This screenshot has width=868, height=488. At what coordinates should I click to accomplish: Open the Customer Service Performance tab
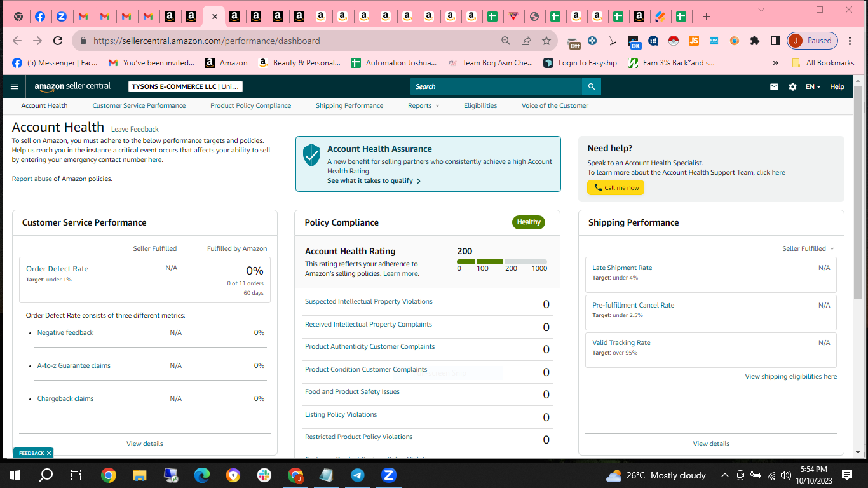139,105
